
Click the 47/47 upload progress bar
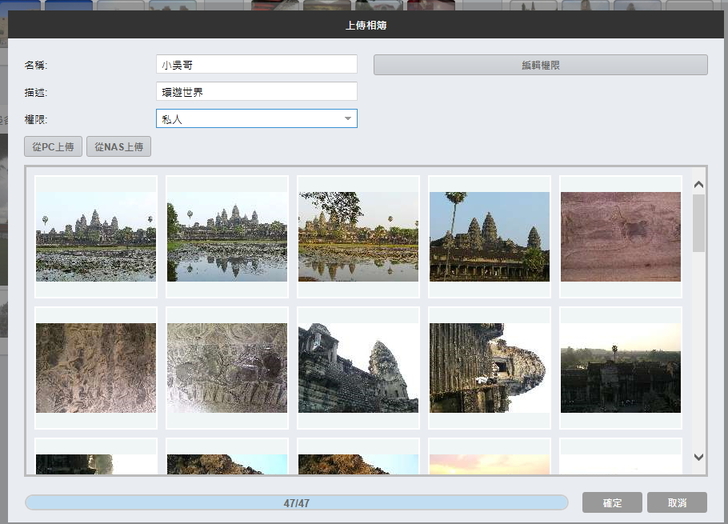point(296,503)
